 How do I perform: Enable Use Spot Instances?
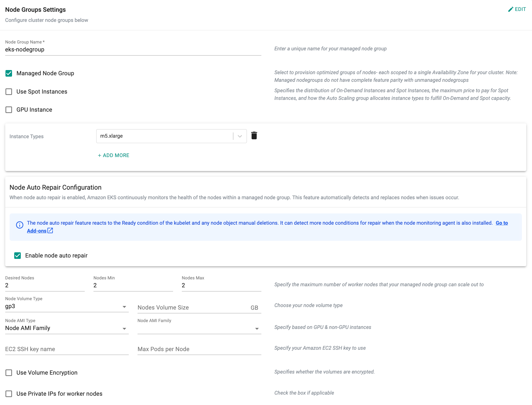(9, 92)
